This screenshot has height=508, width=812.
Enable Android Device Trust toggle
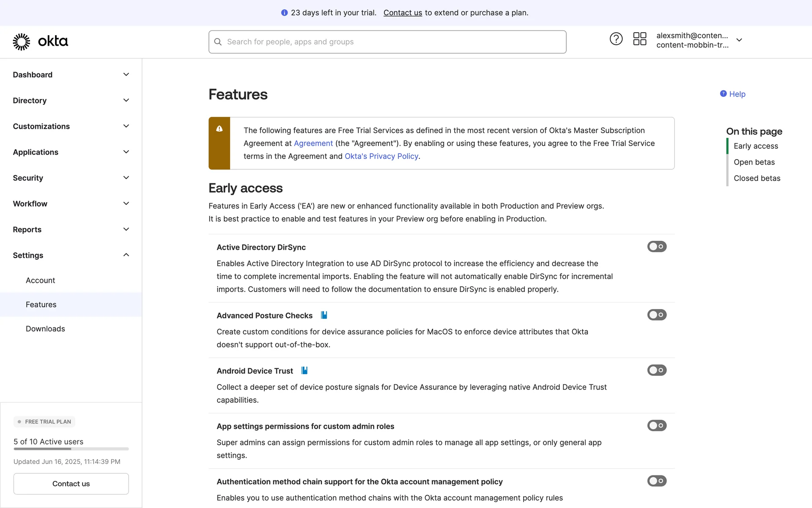point(656,370)
